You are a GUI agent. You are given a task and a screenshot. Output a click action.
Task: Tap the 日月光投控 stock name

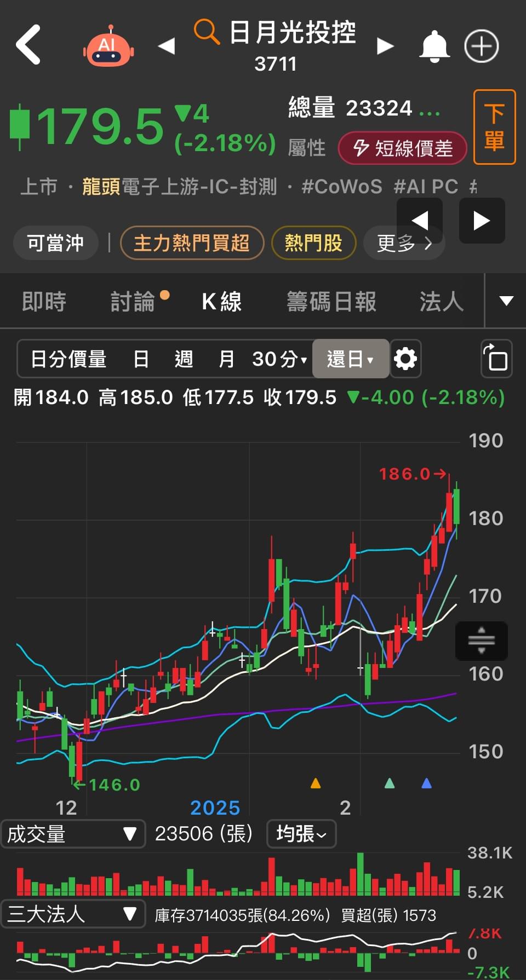click(293, 32)
